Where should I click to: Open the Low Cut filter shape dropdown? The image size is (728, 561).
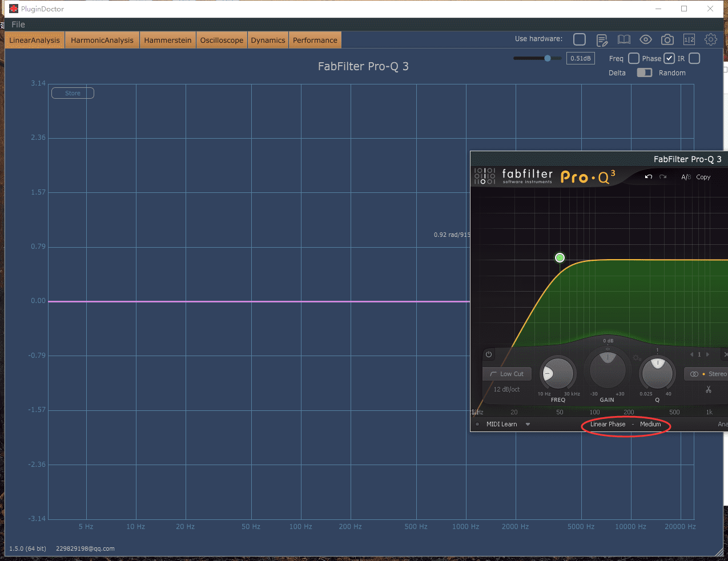(507, 374)
